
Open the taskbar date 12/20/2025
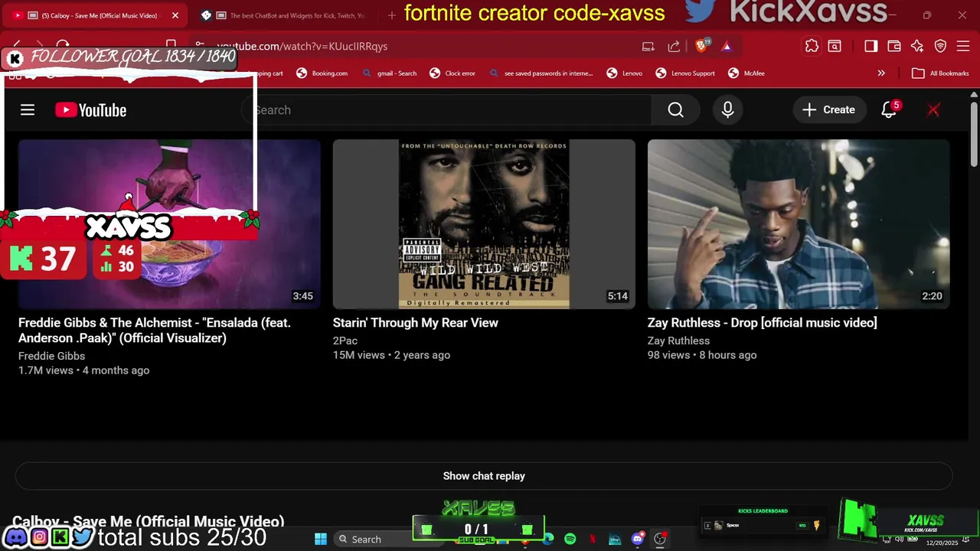click(942, 543)
